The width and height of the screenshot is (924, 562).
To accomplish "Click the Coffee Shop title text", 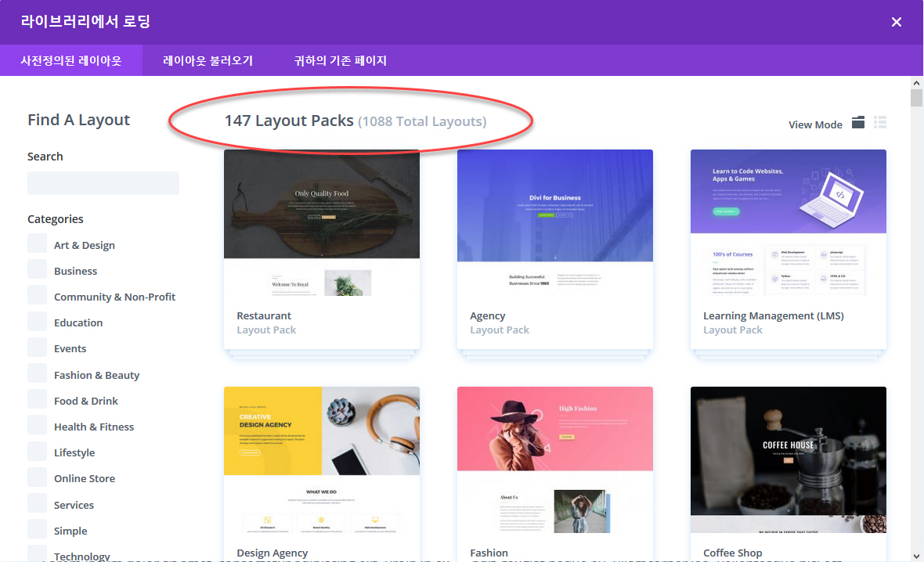I will (x=732, y=553).
